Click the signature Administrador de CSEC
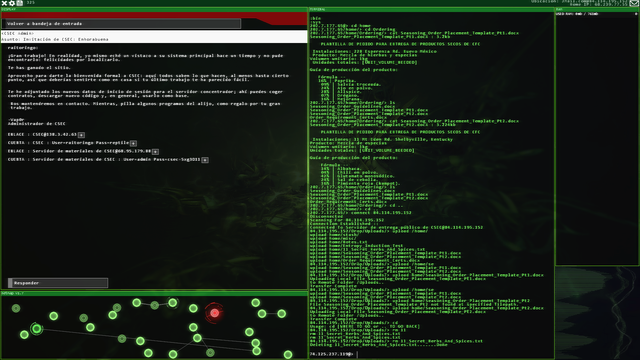Viewport: 640px width, 360px height. (x=37, y=124)
